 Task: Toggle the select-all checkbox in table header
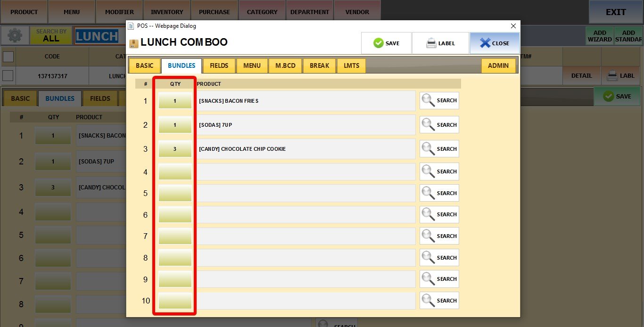8,57
